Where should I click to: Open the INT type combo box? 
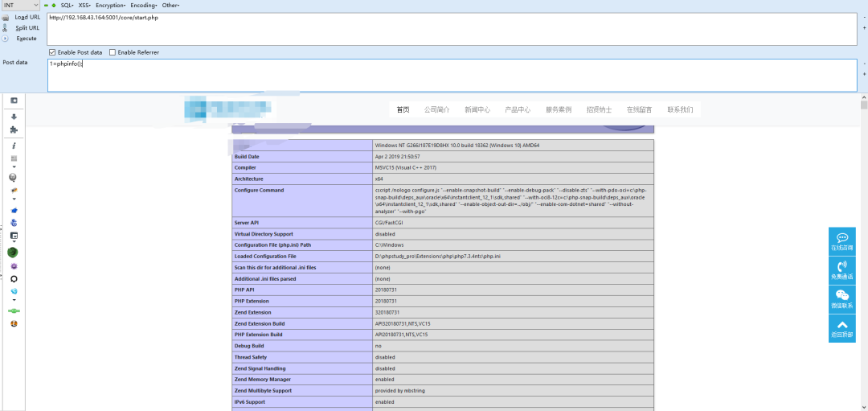20,5
